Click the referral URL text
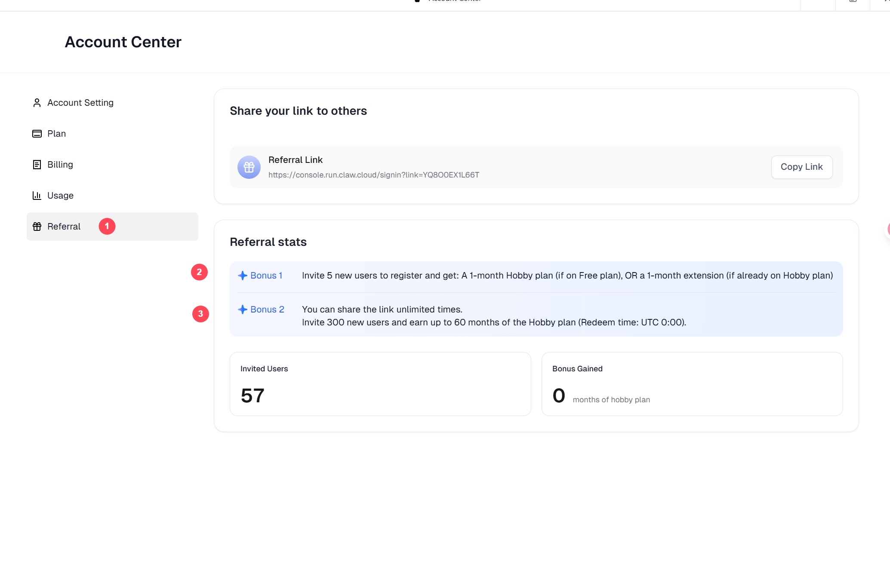Screen dimensions: 890x588 point(373,175)
